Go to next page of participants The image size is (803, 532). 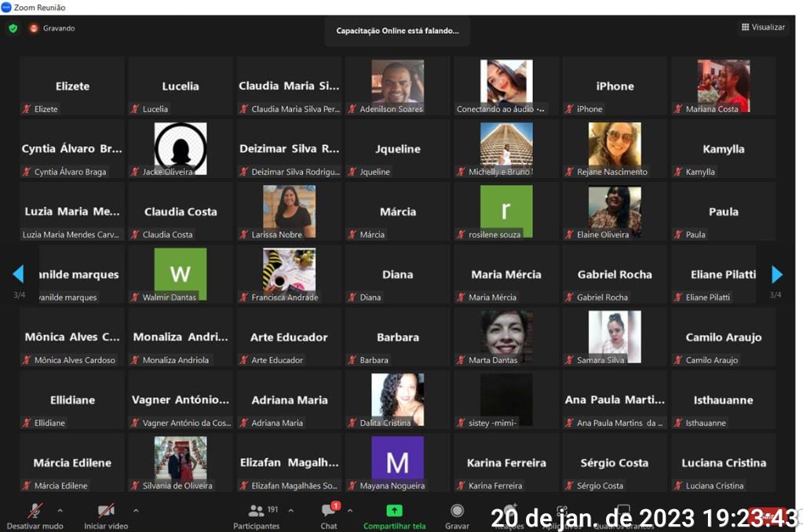tap(777, 275)
